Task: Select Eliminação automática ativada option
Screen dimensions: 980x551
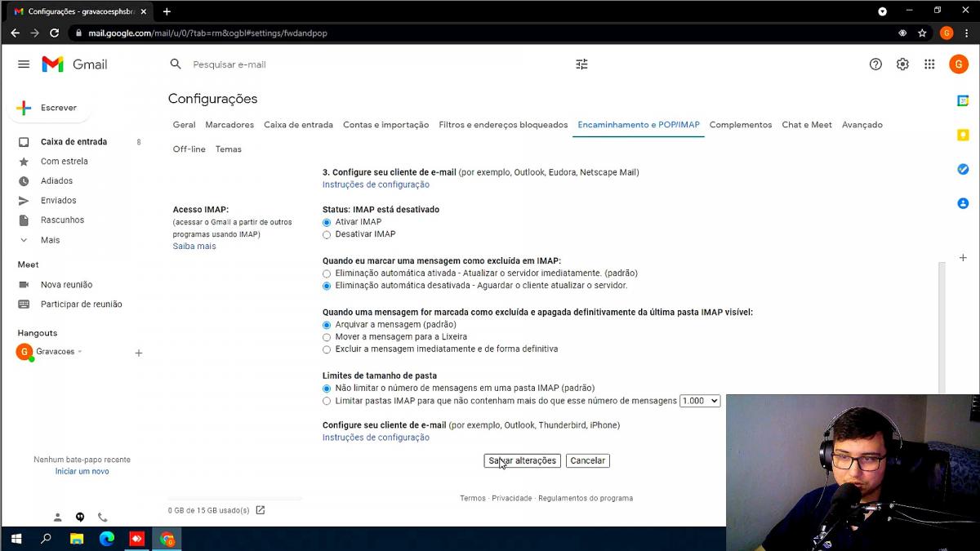Action: [327, 273]
